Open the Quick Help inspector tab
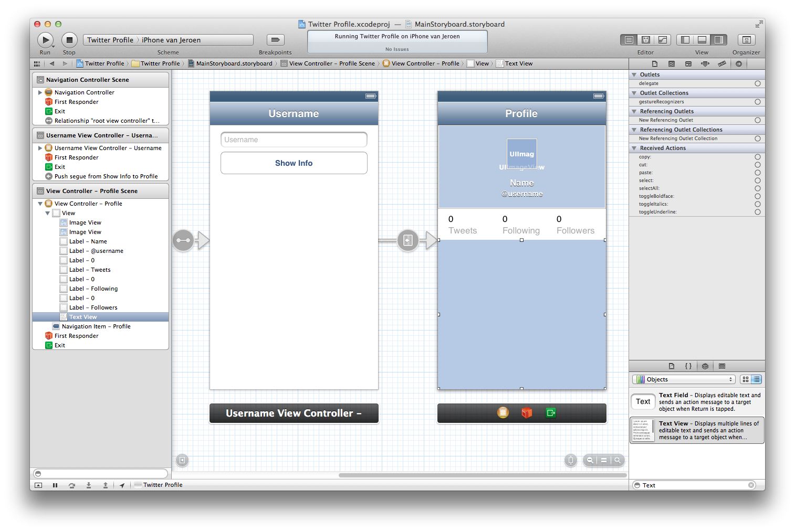 [x=672, y=64]
